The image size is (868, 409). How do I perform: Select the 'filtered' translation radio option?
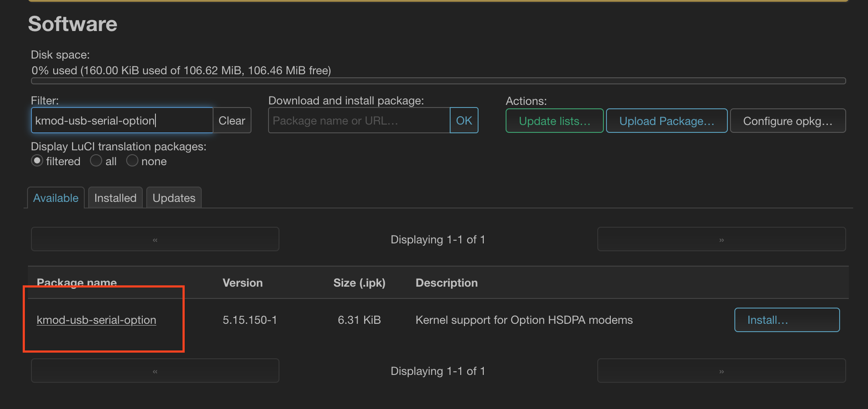pyautogui.click(x=38, y=161)
